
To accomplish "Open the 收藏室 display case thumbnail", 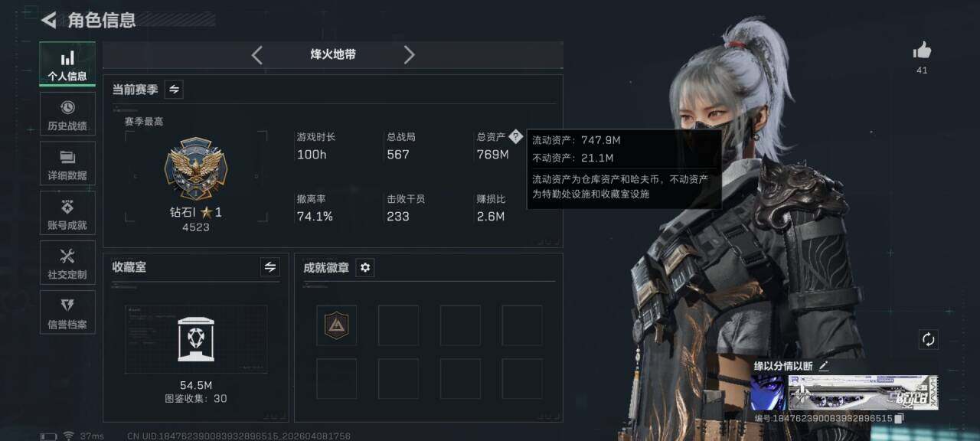I will [196, 339].
